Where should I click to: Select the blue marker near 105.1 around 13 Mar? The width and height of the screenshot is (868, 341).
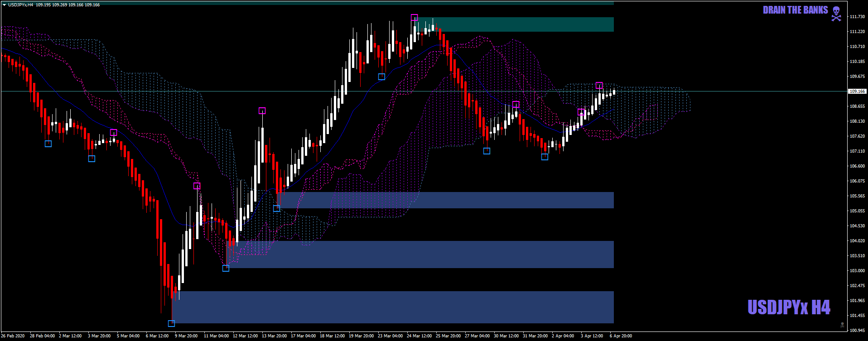tap(276, 208)
